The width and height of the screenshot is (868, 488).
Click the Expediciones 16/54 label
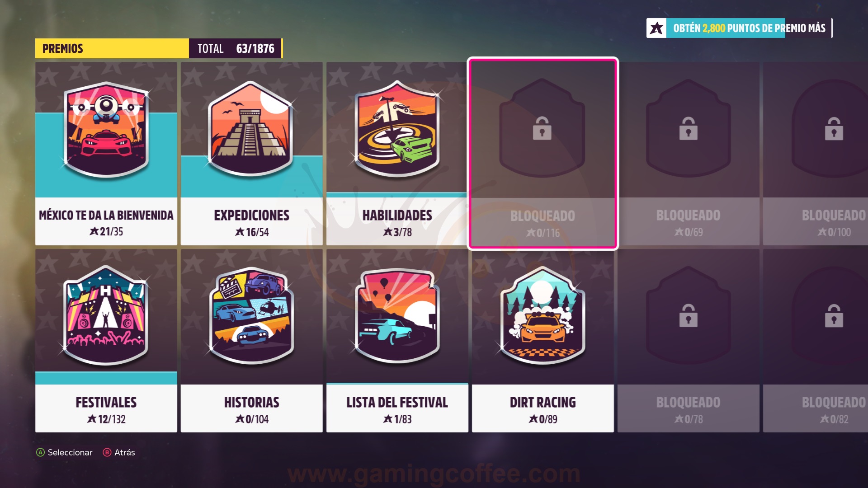point(251,223)
